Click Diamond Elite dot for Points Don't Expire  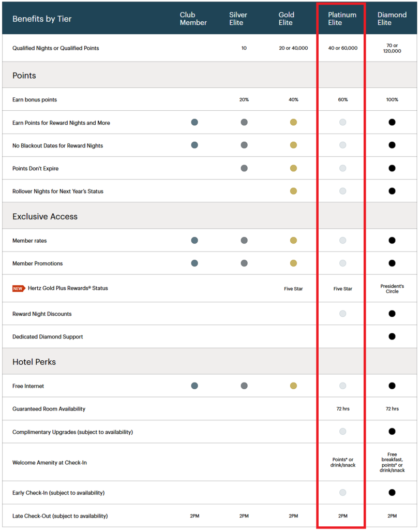pyautogui.click(x=392, y=168)
